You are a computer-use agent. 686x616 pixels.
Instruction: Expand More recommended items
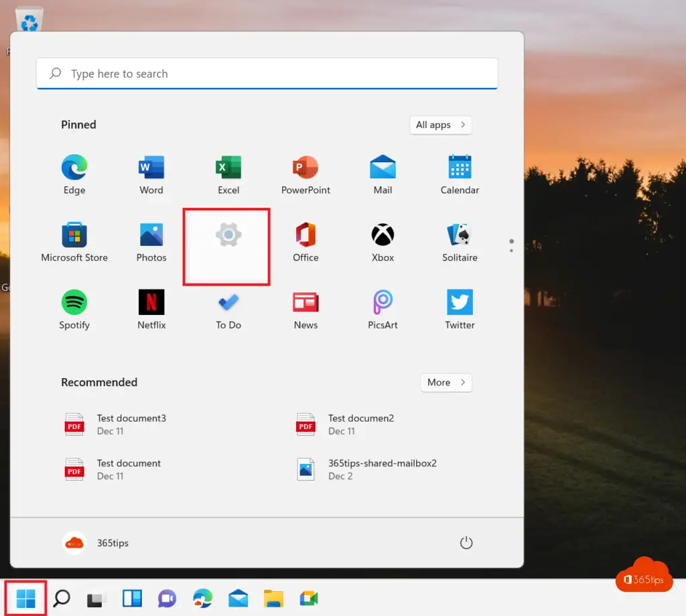[x=446, y=383]
